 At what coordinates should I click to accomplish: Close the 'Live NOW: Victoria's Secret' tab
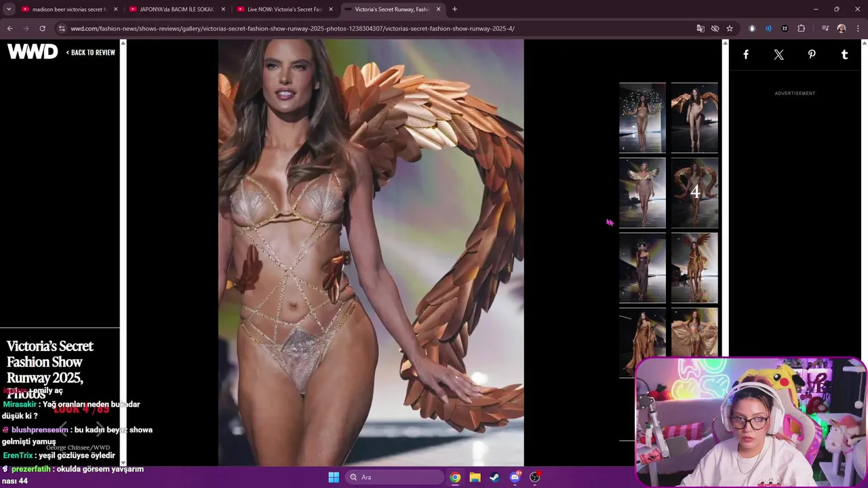pos(331,9)
